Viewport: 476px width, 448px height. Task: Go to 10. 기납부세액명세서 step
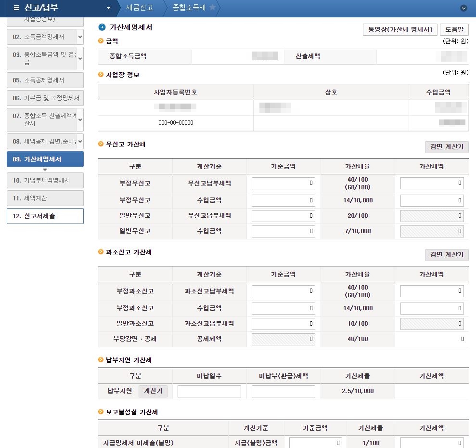point(45,181)
